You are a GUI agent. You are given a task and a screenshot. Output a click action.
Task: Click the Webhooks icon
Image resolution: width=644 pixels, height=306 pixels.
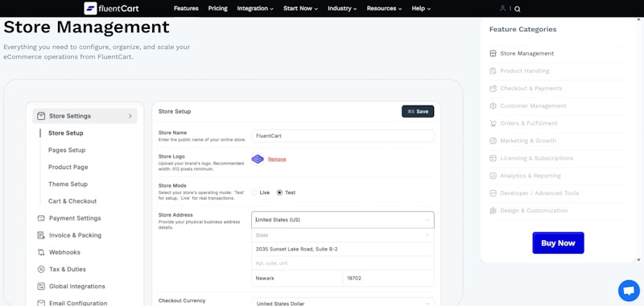tap(41, 252)
